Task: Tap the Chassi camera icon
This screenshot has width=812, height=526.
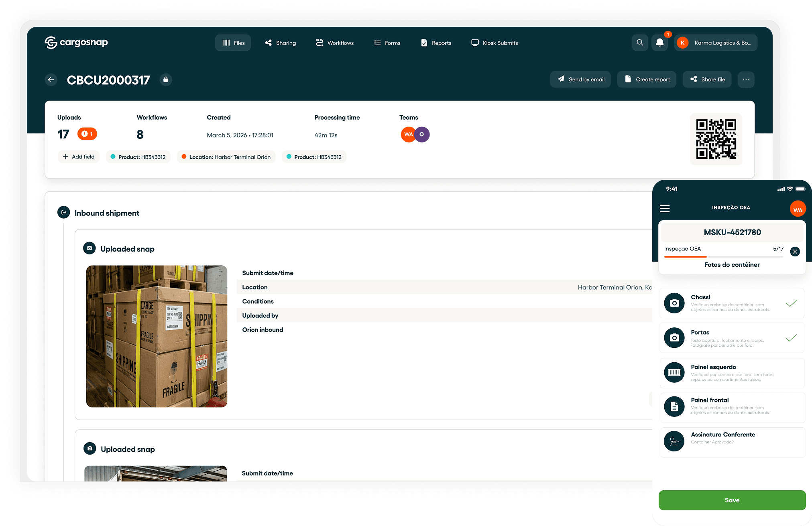Action: click(x=674, y=303)
